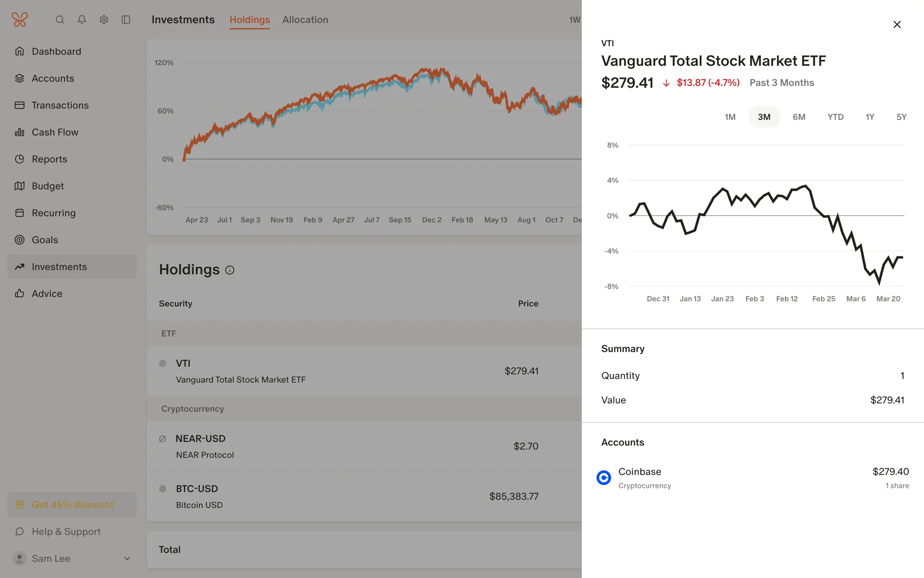Open settings gear icon
The height and width of the screenshot is (578, 924).
104,20
